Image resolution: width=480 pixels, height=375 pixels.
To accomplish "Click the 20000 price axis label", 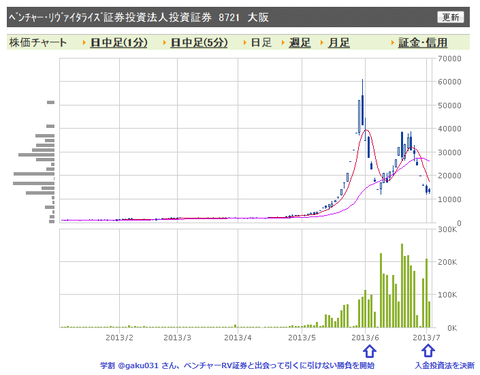I will 449,176.
